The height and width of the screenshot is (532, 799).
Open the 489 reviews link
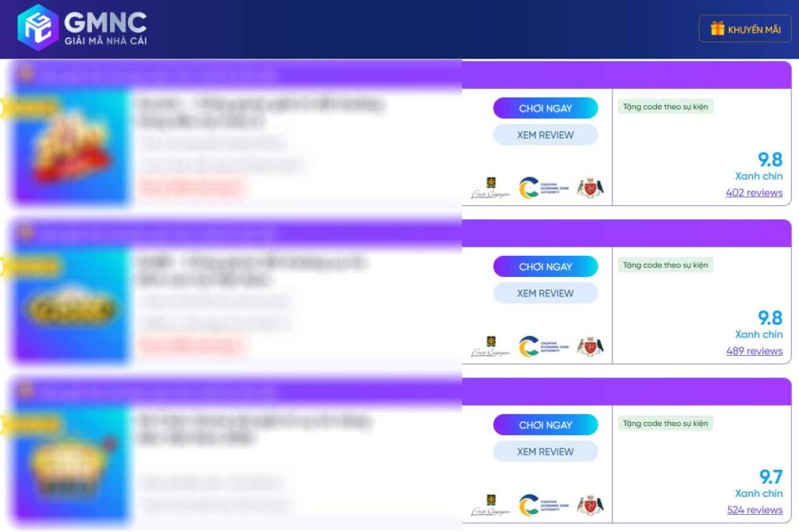coord(754,351)
